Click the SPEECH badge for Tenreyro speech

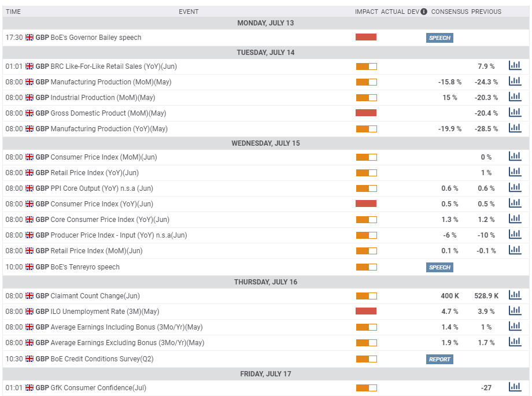click(439, 268)
